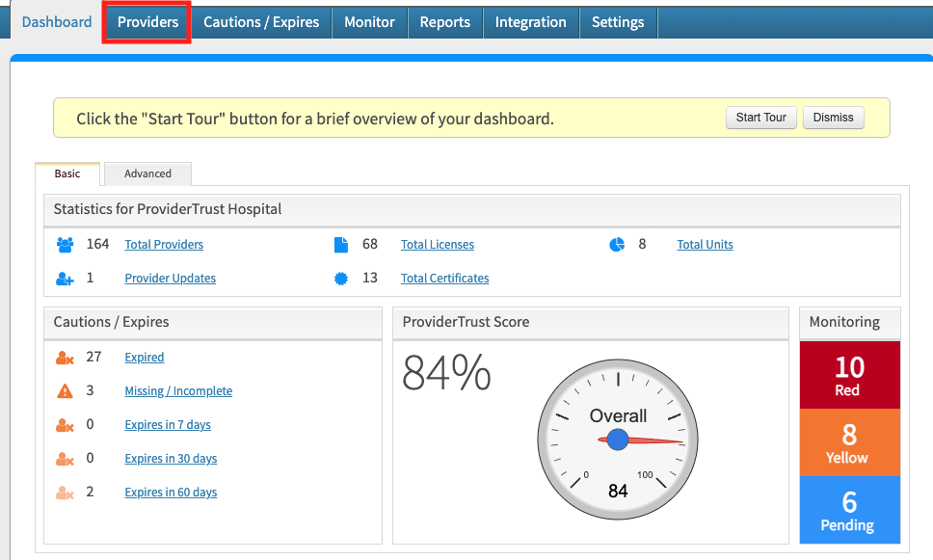This screenshot has height=560, width=933.
Task: Click the Expires in 7 days icon
Action: pos(65,425)
